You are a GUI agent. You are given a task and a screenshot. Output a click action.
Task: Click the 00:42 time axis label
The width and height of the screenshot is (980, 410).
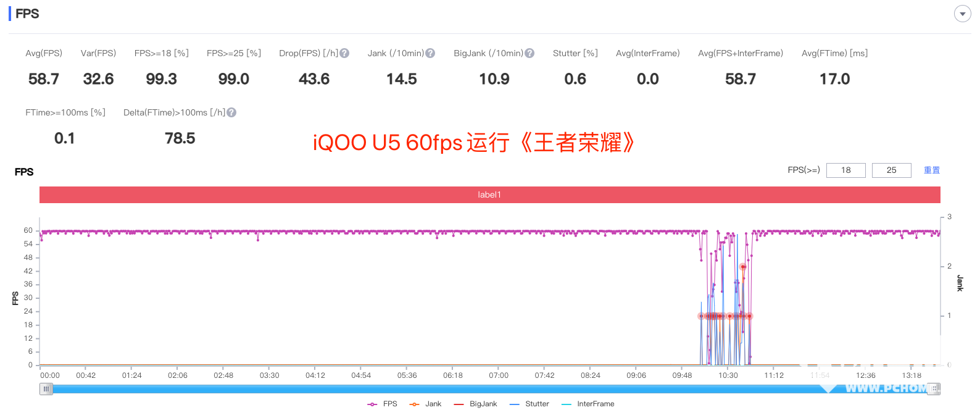click(86, 375)
